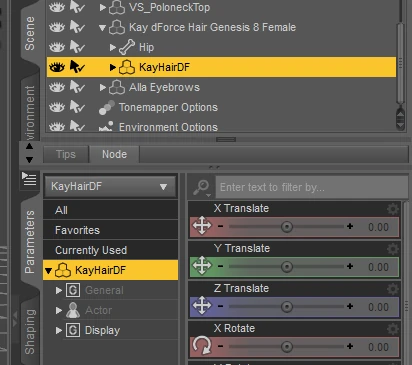Click the Z Translate slider handle
412x365 pixels.
tap(287, 307)
